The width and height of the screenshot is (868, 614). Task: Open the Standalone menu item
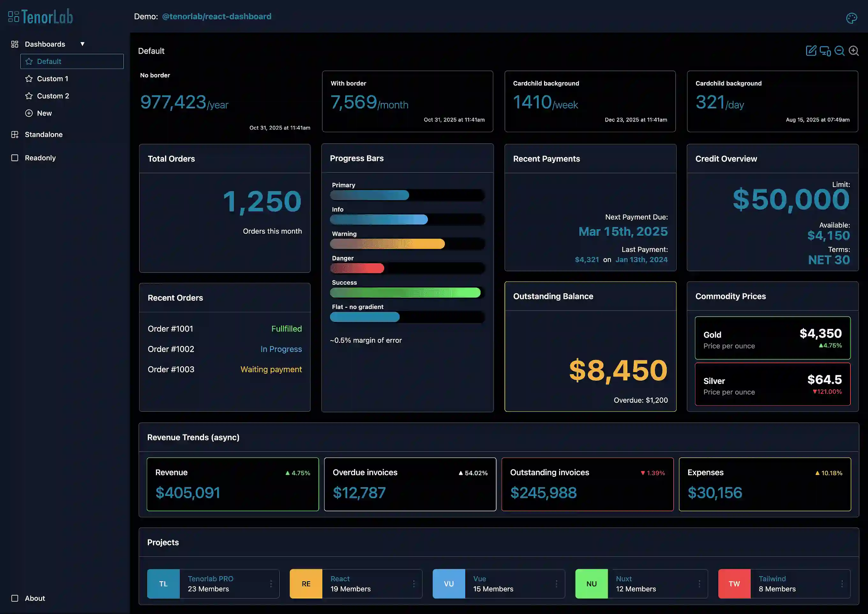(x=43, y=135)
